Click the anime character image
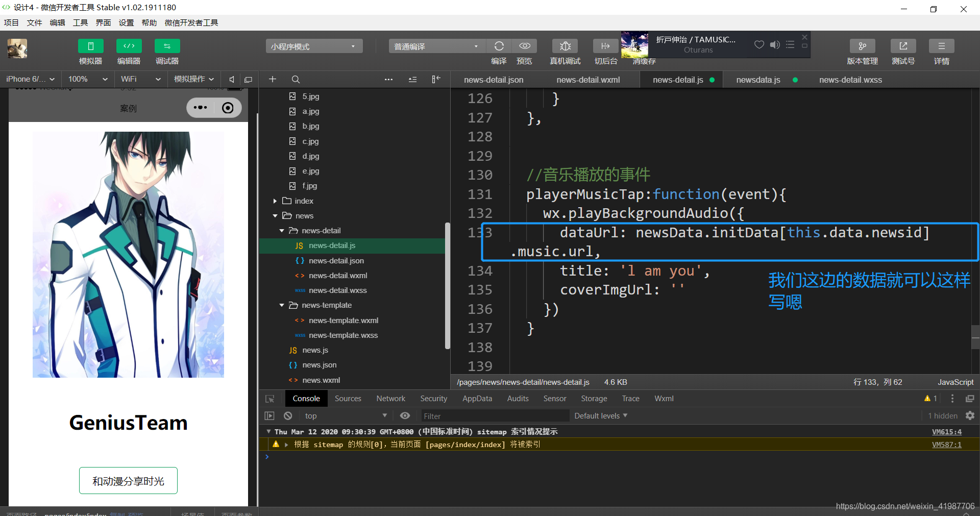 point(128,255)
